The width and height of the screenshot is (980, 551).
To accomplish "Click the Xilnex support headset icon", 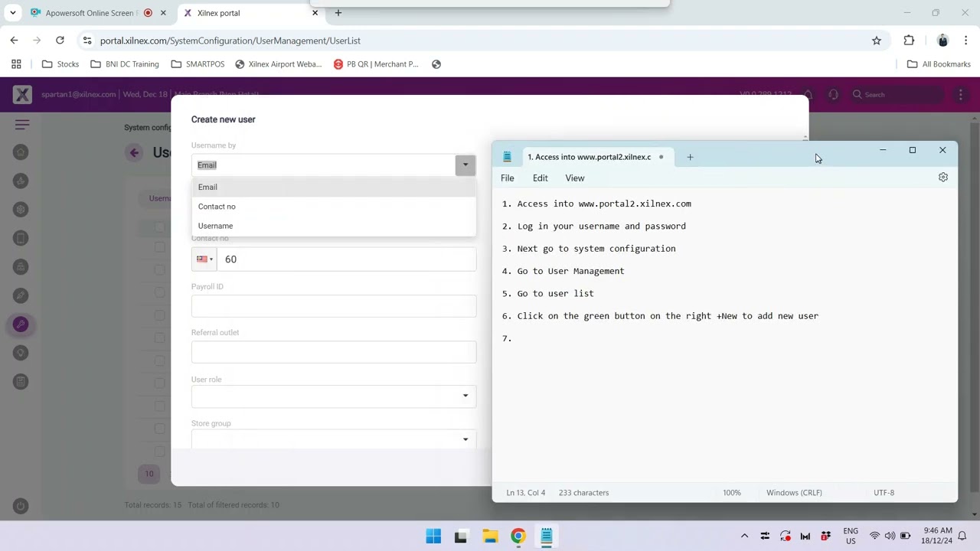I will 834,95.
